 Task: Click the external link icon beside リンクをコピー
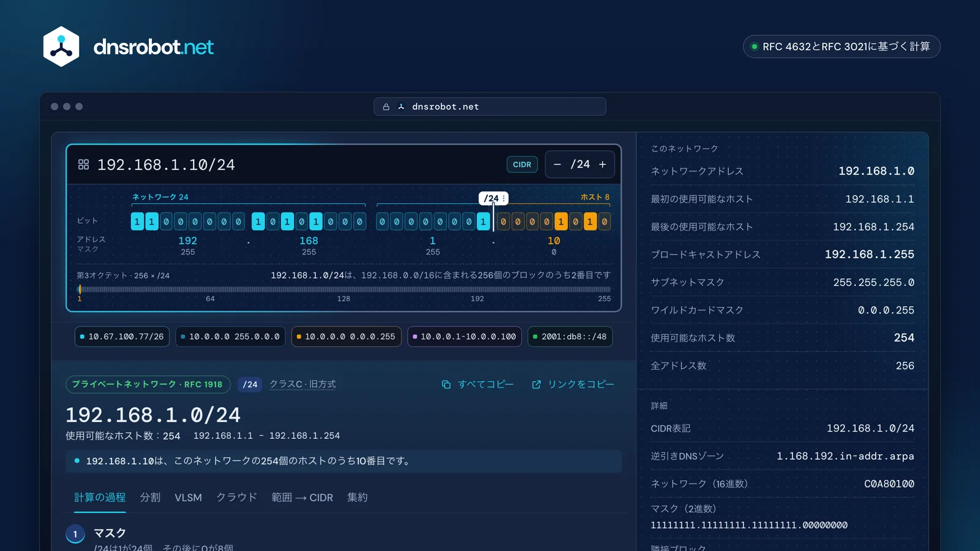point(537,384)
